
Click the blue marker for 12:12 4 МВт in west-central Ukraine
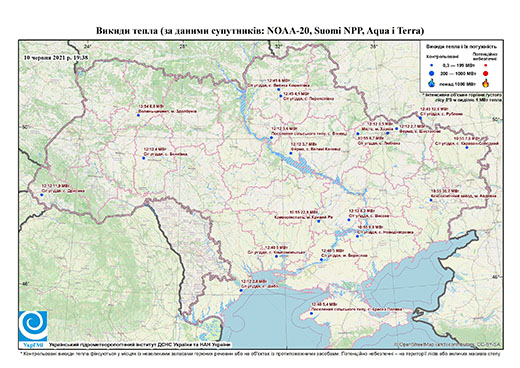point(144,158)
